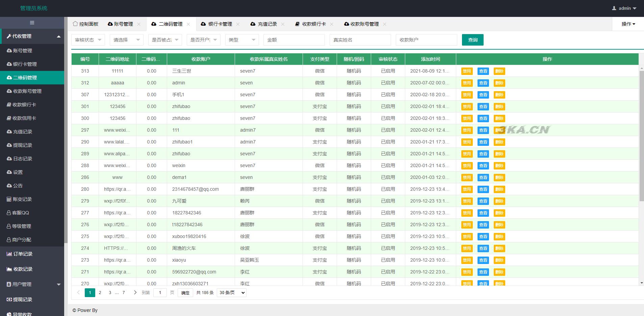The width and height of the screenshot is (644, 316).
Task: Open the 是否被占 filter dropdown
Action: click(x=165, y=40)
